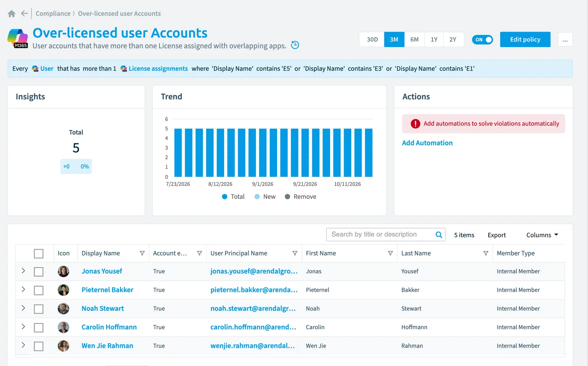Click the Edit policy button

(x=525, y=39)
